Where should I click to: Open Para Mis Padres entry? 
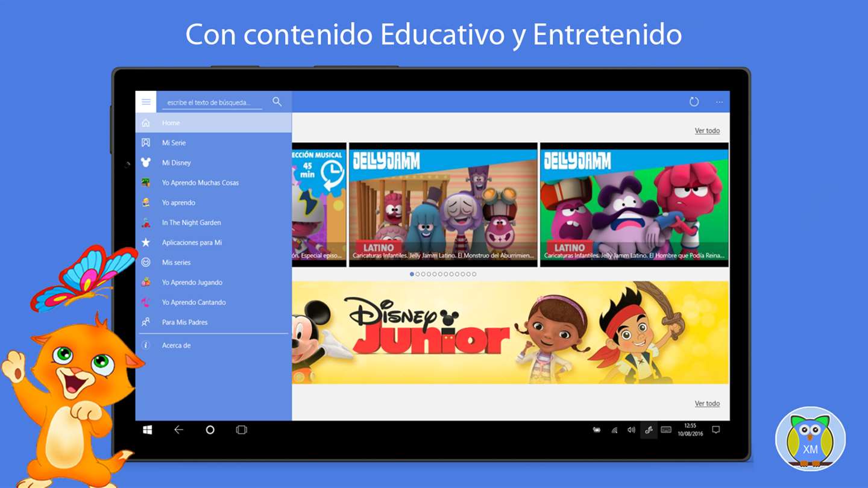click(x=213, y=322)
